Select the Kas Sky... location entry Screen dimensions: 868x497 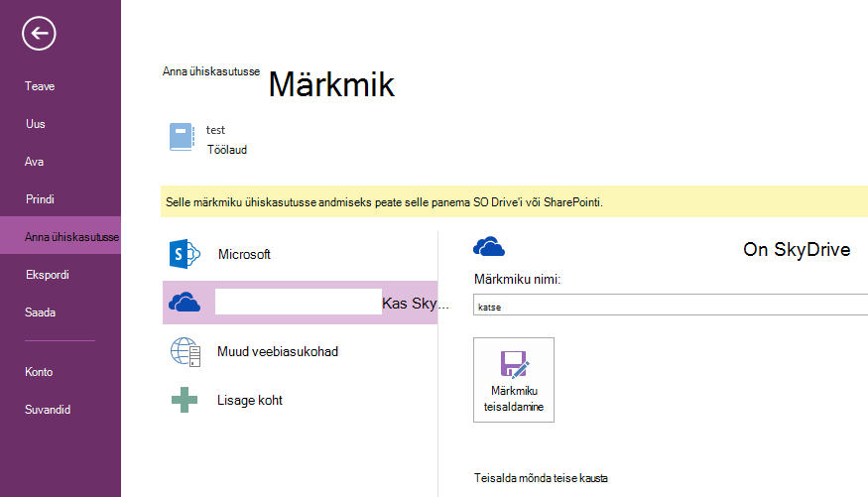tap(300, 303)
